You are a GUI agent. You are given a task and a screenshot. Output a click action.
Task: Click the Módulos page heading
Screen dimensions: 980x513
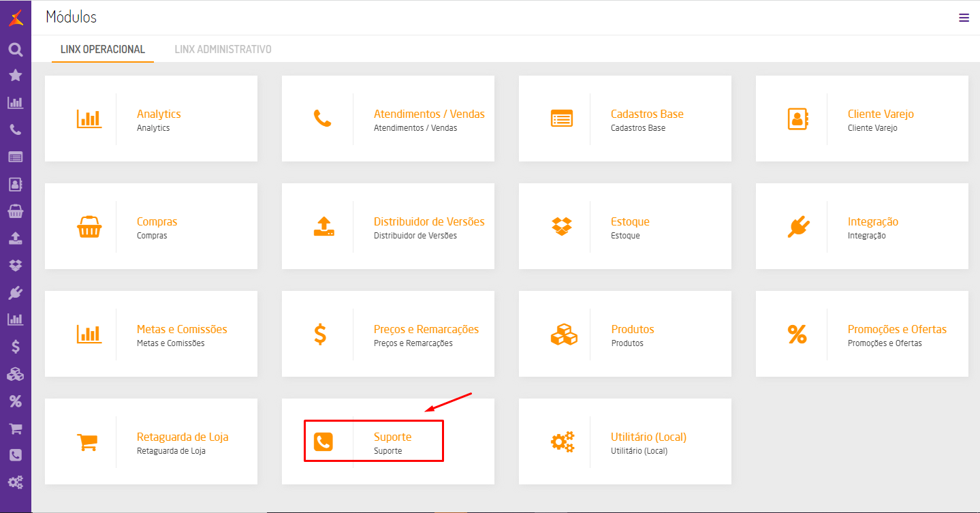[71, 17]
